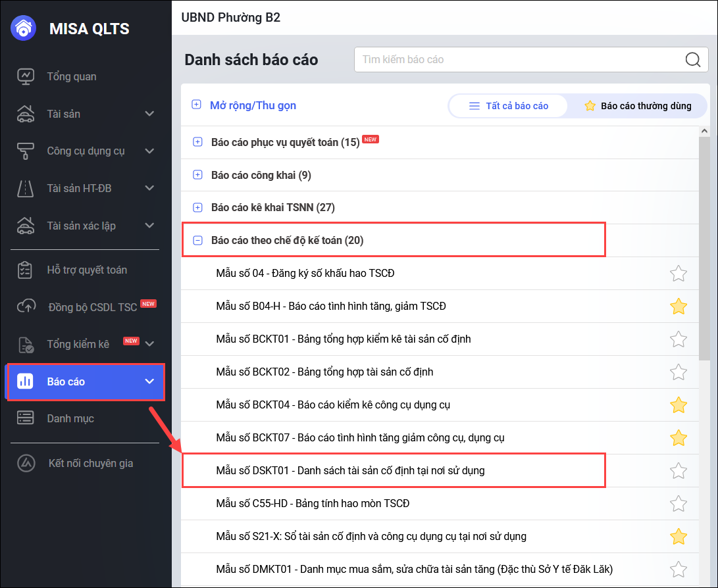This screenshot has width=718, height=588.
Task: Star the Mẫu số C55-HD report
Action: pos(678,504)
